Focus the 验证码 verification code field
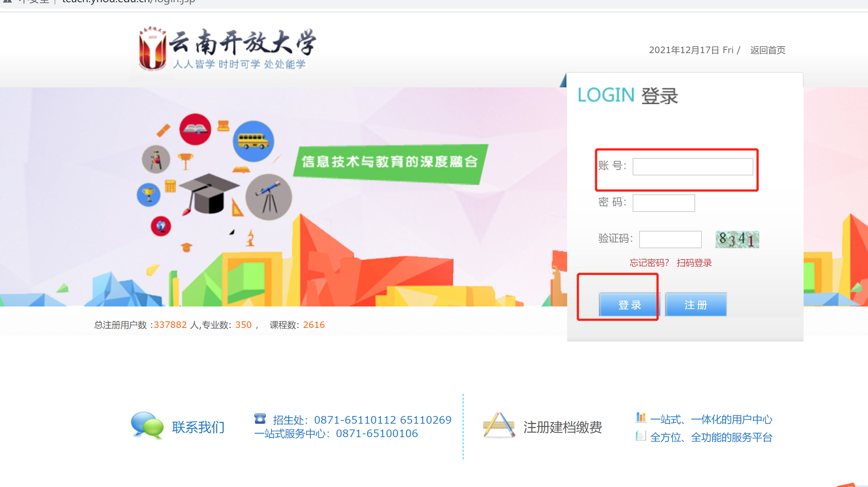Screen dimensions: 868x487 670,239
